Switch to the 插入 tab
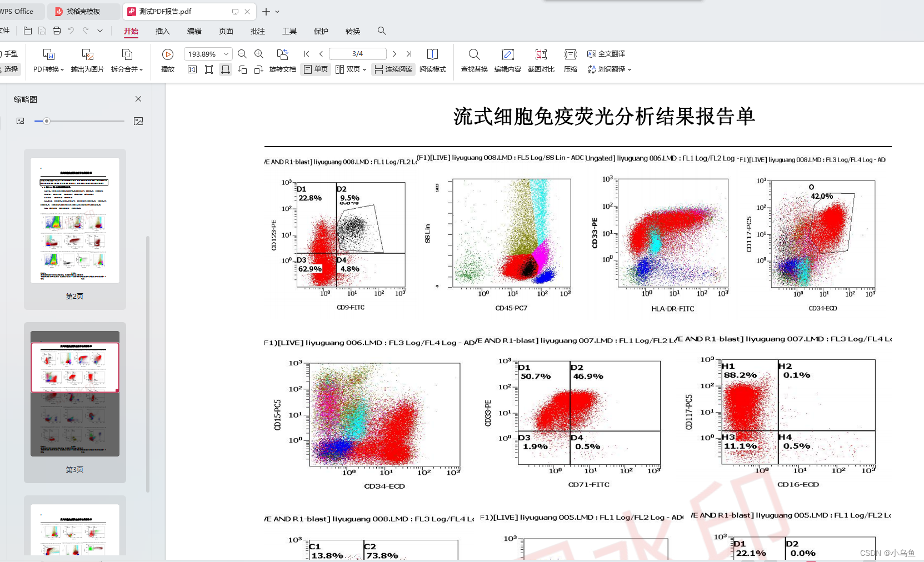This screenshot has width=924, height=562. 163,31
